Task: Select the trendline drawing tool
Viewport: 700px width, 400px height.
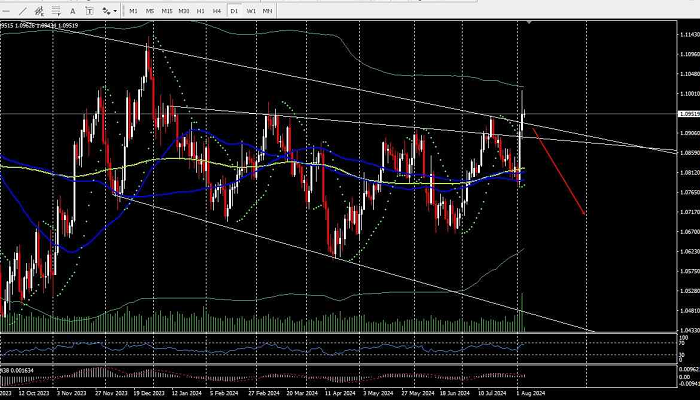Action: pyautogui.click(x=22, y=10)
